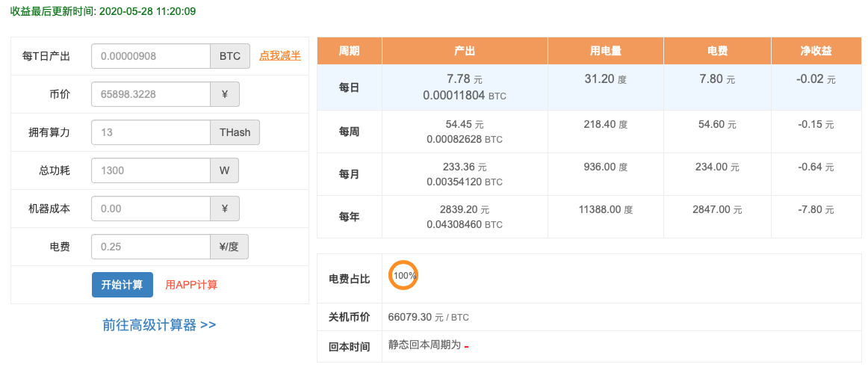Click monthly electricity cost 234.00 元
The height and width of the screenshot is (367, 868).
click(x=717, y=167)
